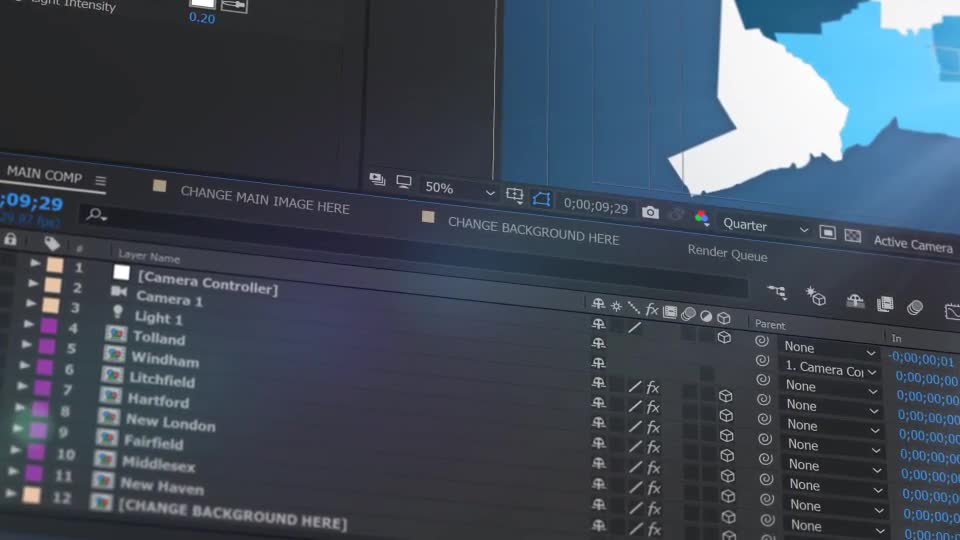
Task: Expand the Light 1 layer properties
Action: 31,303
